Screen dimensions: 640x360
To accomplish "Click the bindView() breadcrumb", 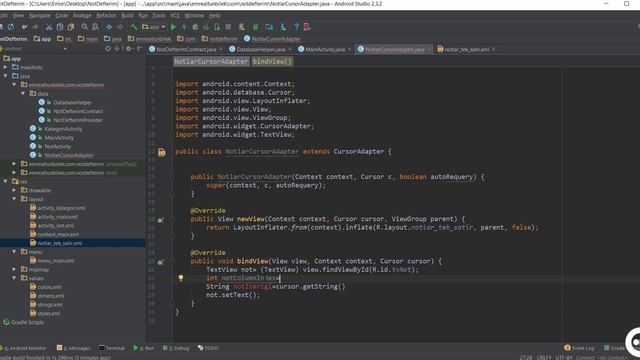I will [x=272, y=62].
